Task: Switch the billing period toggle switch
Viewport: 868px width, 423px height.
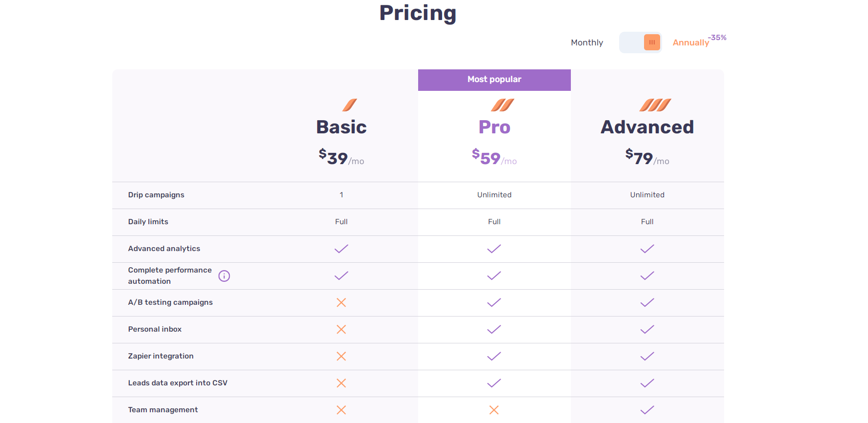Action: point(640,42)
